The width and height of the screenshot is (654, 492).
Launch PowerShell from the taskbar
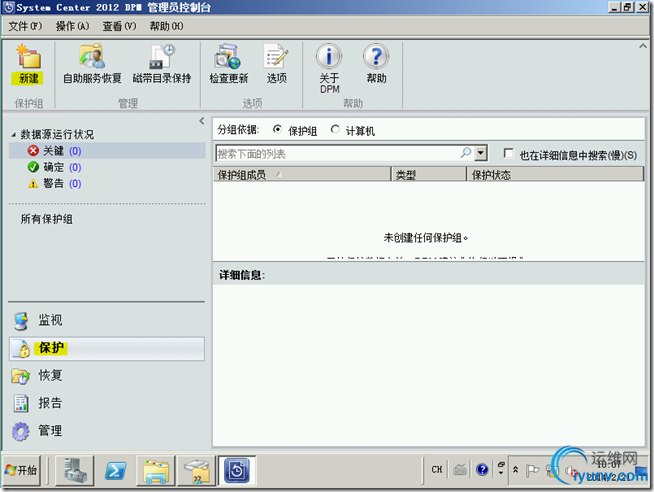(x=115, y=470)
